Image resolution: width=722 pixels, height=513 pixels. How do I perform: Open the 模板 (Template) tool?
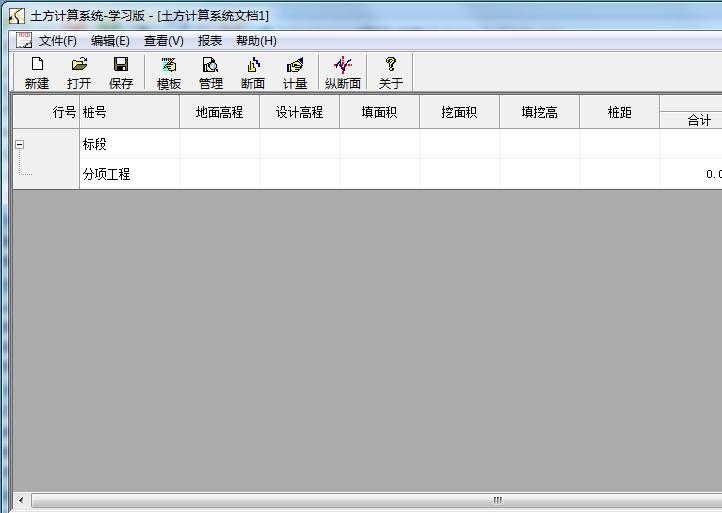[169, 72]
